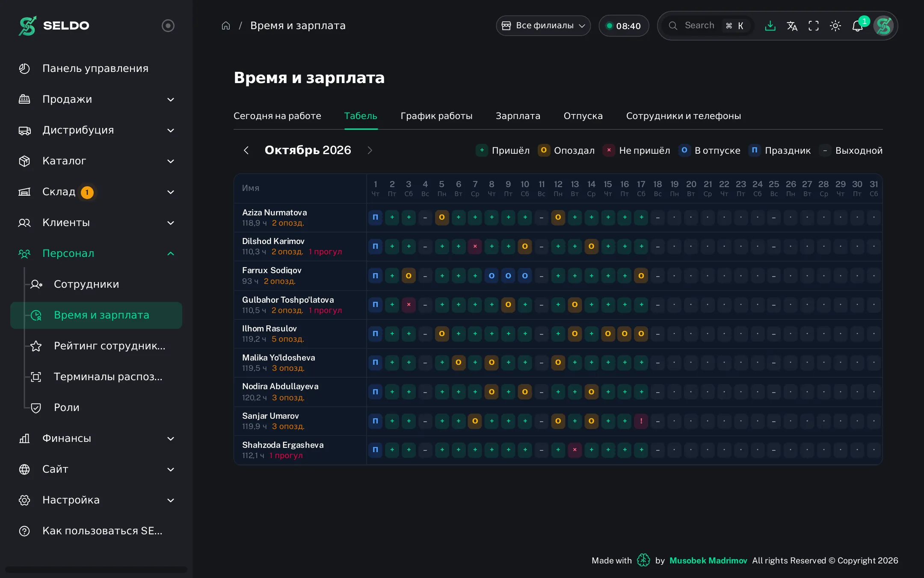Screen dimensions: 924x578
Task: Open the user profile avatar
Action: tap(883, 26)
